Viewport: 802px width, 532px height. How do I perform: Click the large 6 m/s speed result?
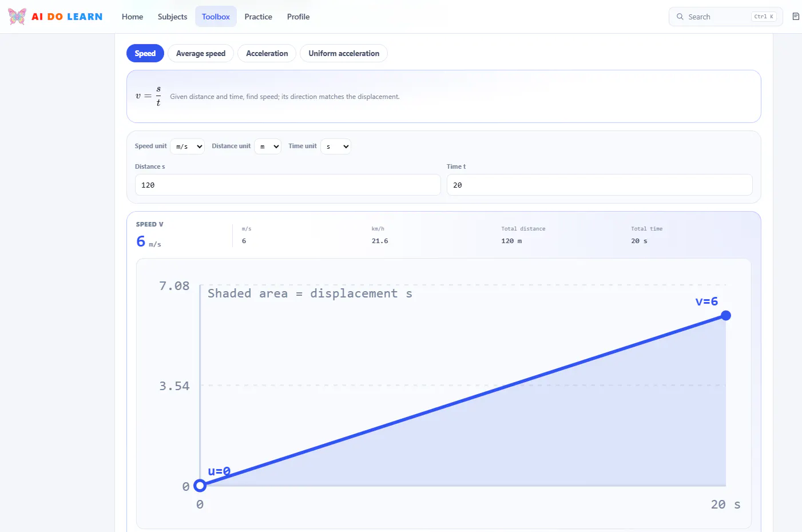(x=148, y=241)
